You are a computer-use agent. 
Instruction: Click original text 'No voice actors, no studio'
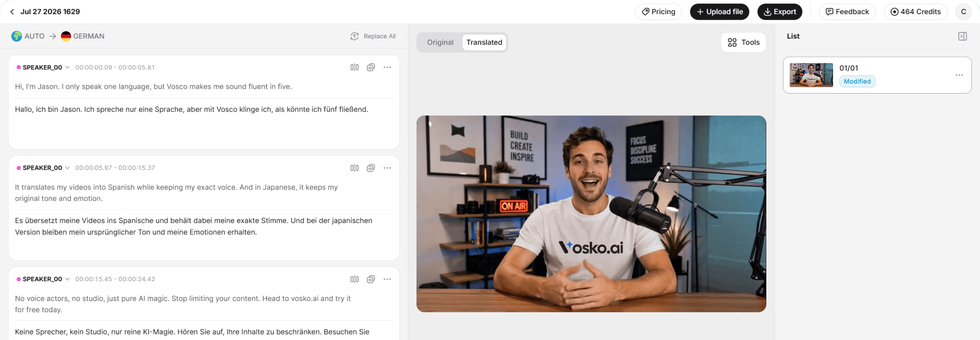(x=183, y=304)
